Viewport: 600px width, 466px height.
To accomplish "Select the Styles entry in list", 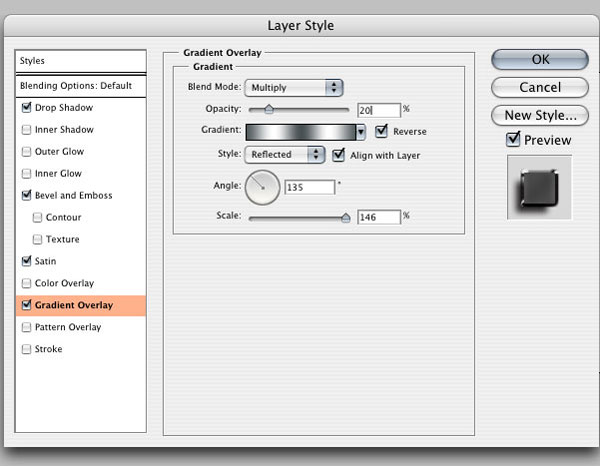I will pyautogui.click(x=81, y=61).
